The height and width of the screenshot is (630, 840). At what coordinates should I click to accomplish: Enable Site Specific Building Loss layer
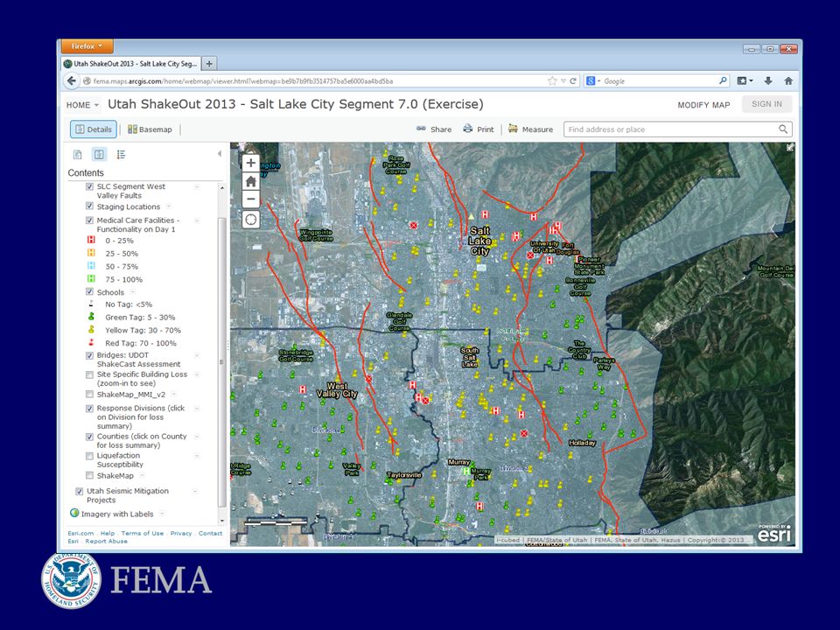pyautogui.click(x=89, y=374)
